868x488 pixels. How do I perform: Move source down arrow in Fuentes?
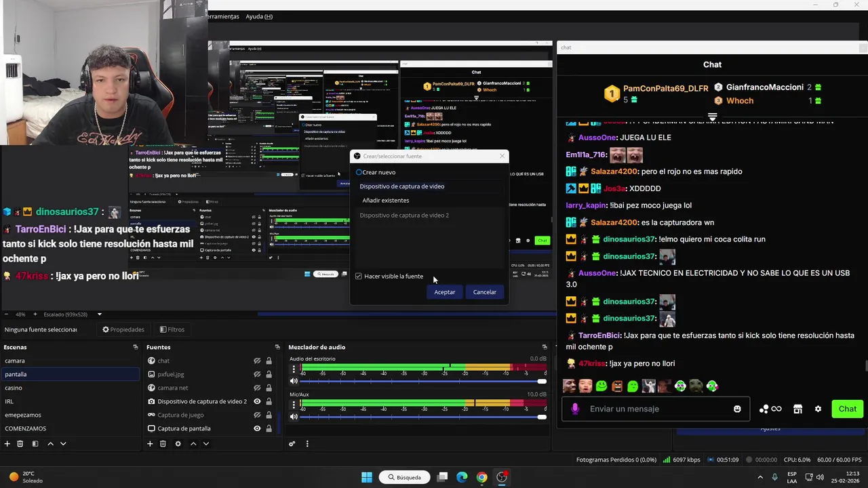(x=206, y=444)
